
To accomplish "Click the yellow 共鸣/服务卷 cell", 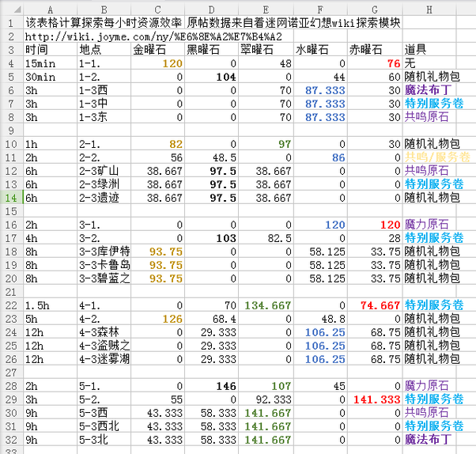I will pyautogui.click(x=437, y=157).
